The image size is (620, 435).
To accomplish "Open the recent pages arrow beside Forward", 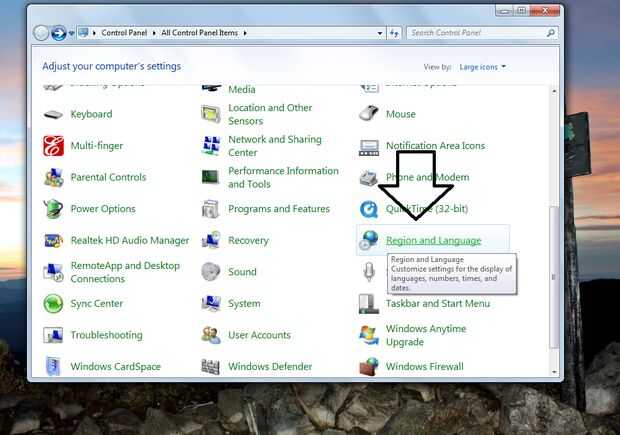I will point(71,34).
